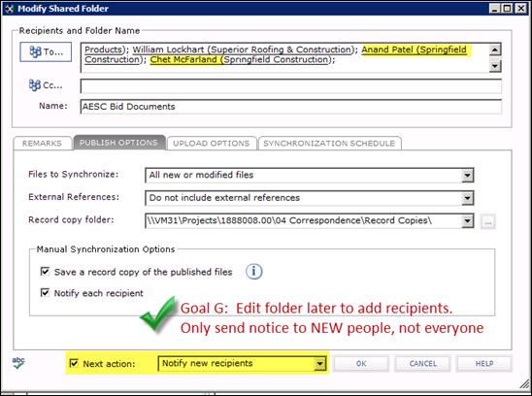Click the abc spell check icon
This screenshot has height=396, width=532.
(18, 363)
